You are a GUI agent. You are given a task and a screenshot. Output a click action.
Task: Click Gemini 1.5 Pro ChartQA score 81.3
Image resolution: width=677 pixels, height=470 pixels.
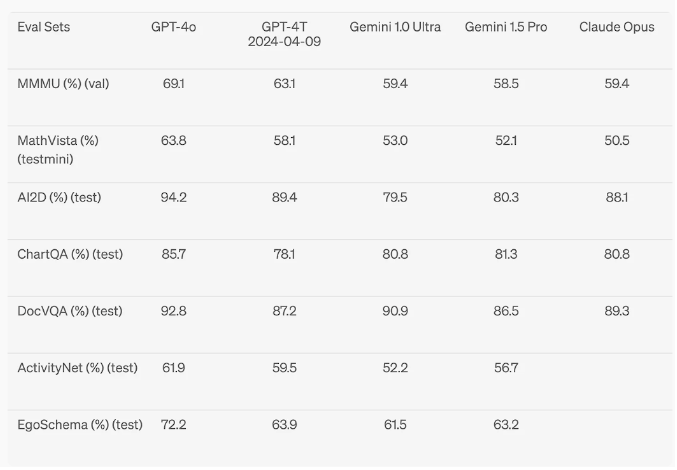[x=506, y=255]
